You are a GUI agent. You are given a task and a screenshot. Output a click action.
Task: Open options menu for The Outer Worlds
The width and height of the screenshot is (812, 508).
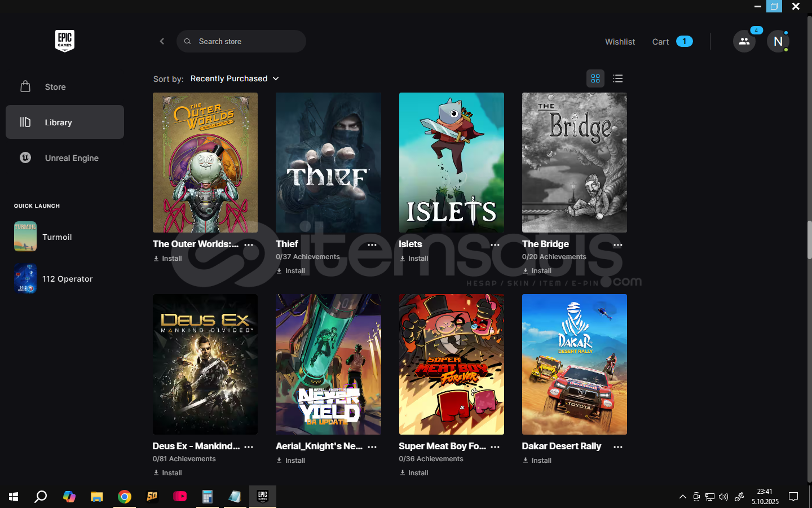(x=249, y=245)
